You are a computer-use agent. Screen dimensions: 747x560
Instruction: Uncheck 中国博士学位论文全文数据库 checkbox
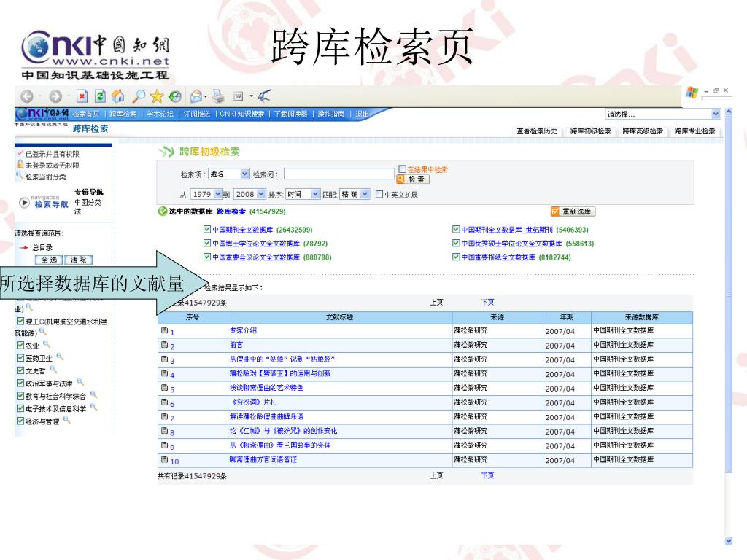pyautogui.click(x=206, y=243)
